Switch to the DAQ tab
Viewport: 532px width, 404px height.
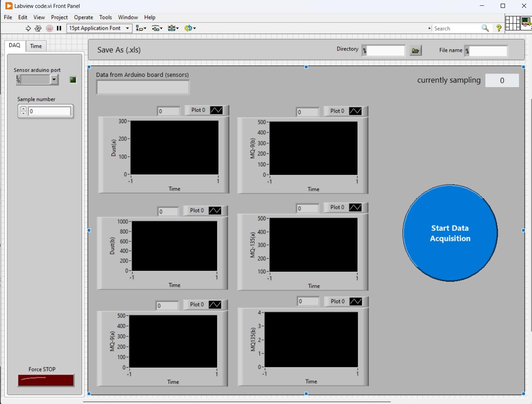coord(15,45)
